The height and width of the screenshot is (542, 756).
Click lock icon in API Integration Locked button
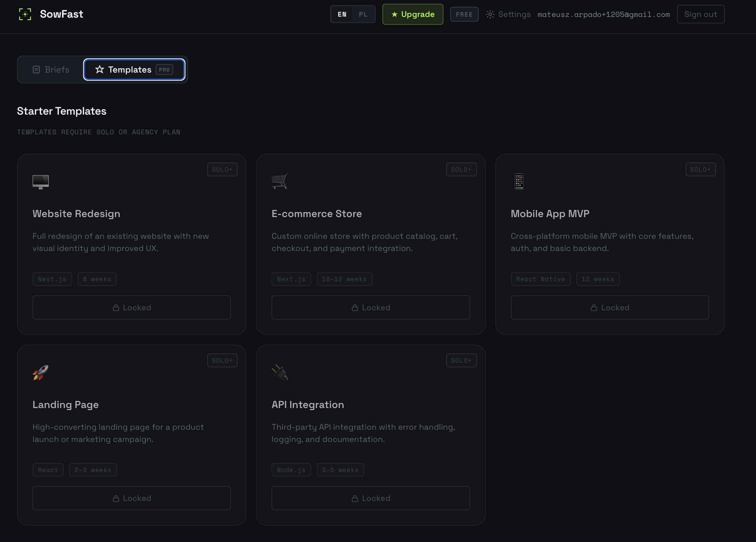pos(355,498)
